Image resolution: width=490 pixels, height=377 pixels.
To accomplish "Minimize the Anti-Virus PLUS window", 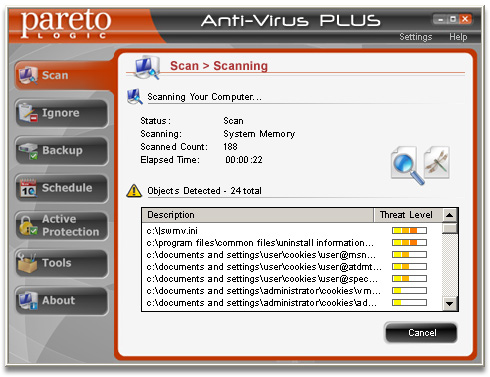I will pos(440,19).
